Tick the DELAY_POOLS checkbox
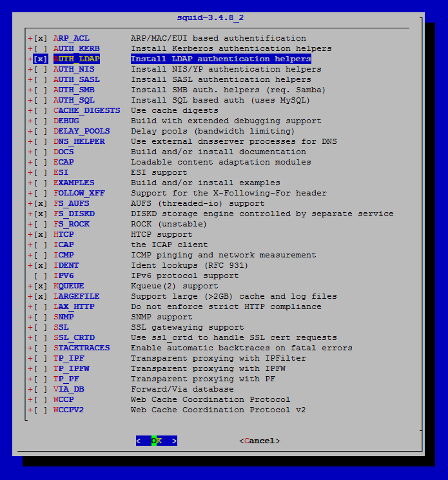The height and width of the screenshot is (480, 448). click(41, 132)
